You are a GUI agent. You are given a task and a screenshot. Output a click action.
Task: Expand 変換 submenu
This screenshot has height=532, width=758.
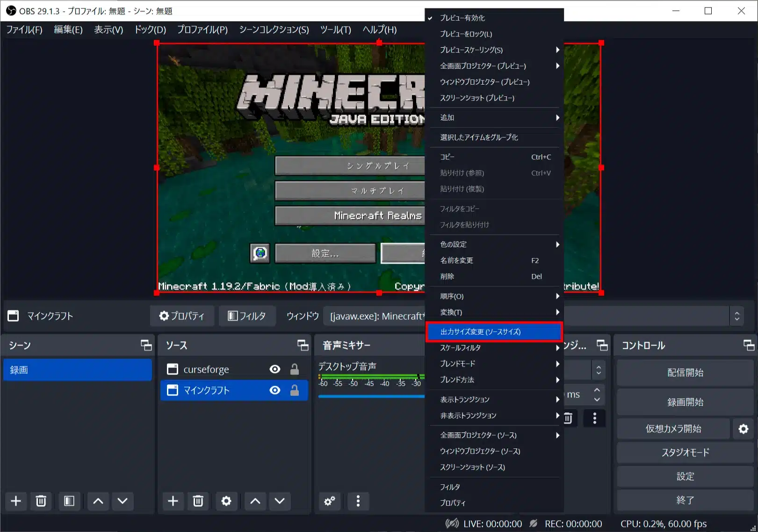pos(494,312)
